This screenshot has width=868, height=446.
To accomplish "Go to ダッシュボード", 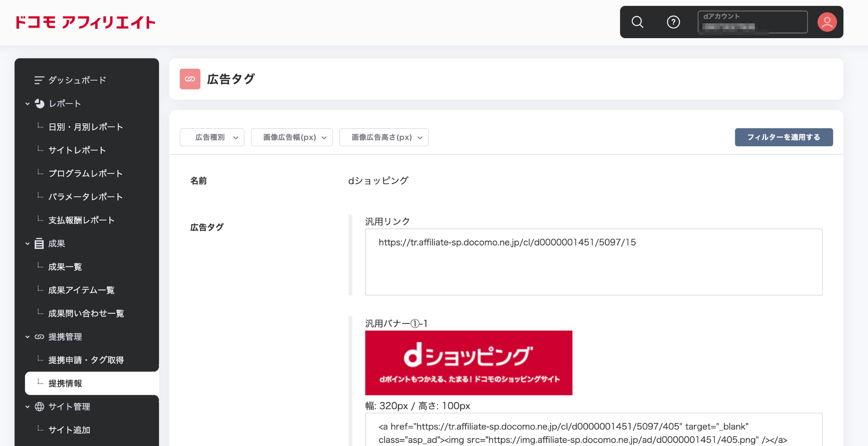I will coord(77,80).
